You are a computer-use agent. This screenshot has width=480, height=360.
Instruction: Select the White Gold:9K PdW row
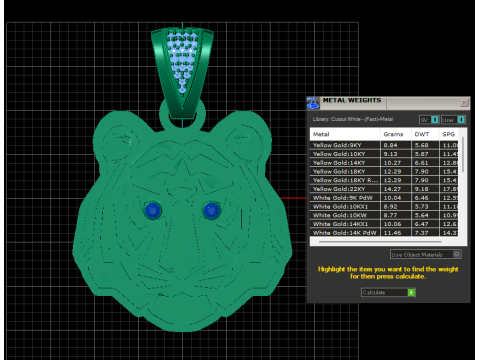point(385,198)
